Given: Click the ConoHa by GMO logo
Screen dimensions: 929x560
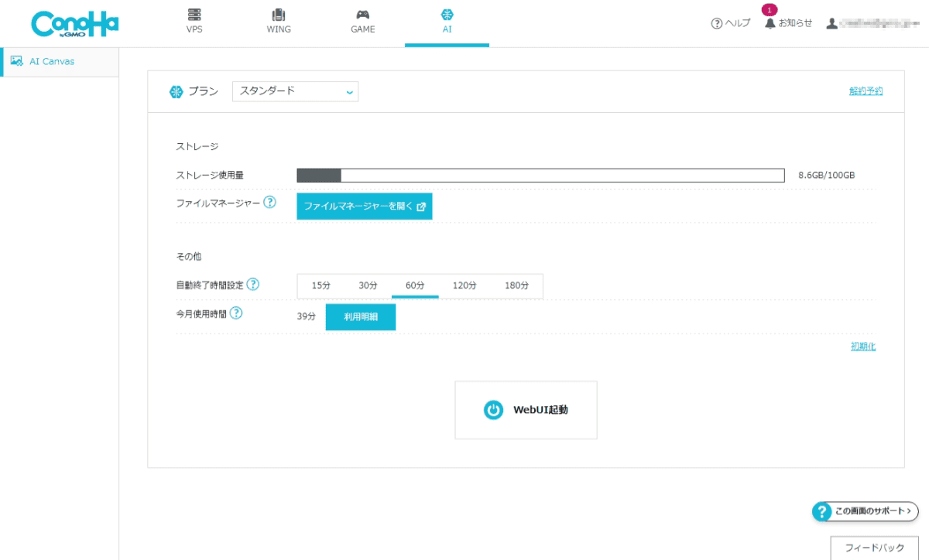Looking at the screenshot, I should point(75,24).
